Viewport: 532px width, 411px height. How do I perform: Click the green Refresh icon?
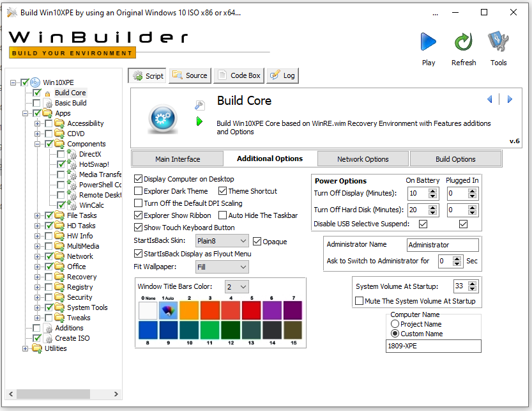click(464, 42)
